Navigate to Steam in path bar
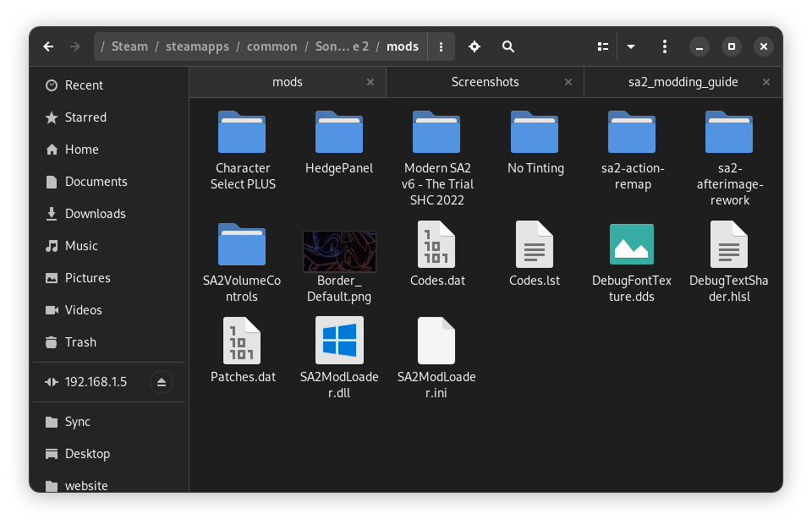Screen dimensions: 812x524 (x=129, y=46)
